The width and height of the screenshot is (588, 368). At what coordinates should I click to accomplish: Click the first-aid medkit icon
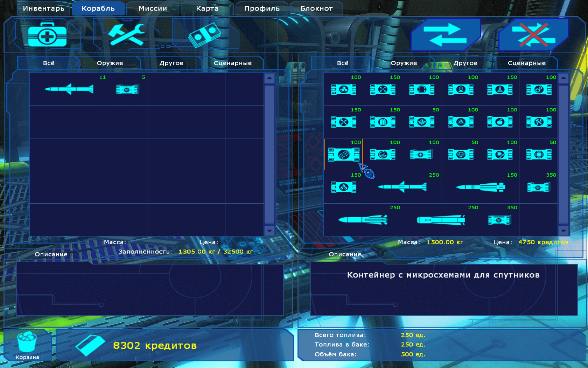click(x=47, y=35)
